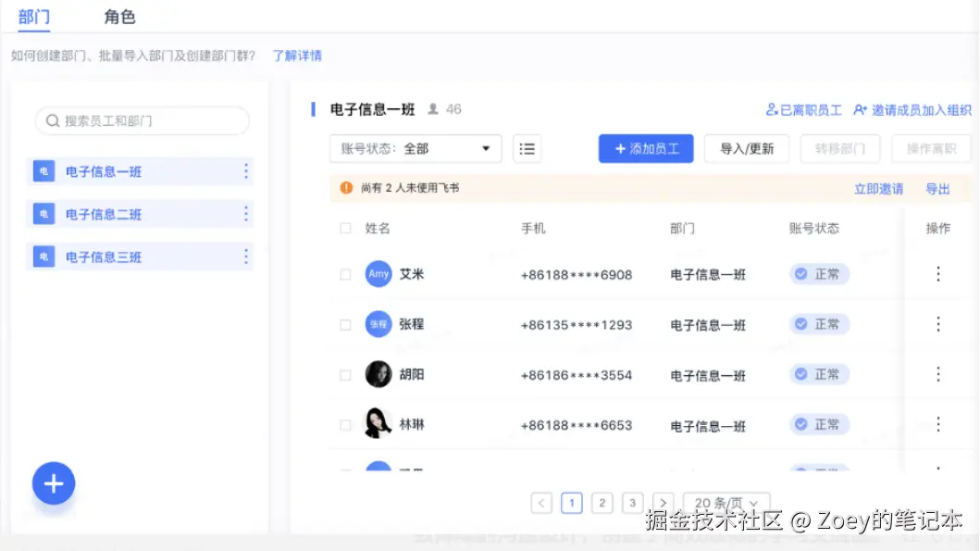Click the 转移部门 button
The height and width of the screenshot is (551, 980).
tap(840, 149)
